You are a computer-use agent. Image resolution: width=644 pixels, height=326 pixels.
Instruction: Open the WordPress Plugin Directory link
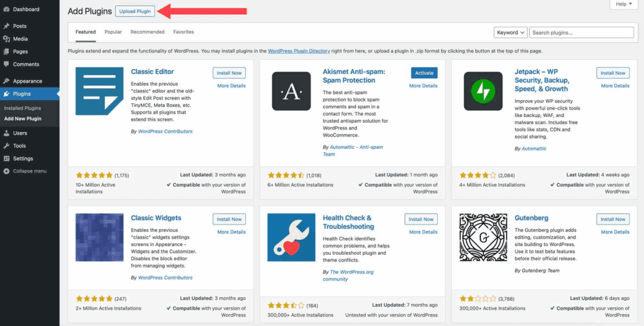click(x=299, y=52)
